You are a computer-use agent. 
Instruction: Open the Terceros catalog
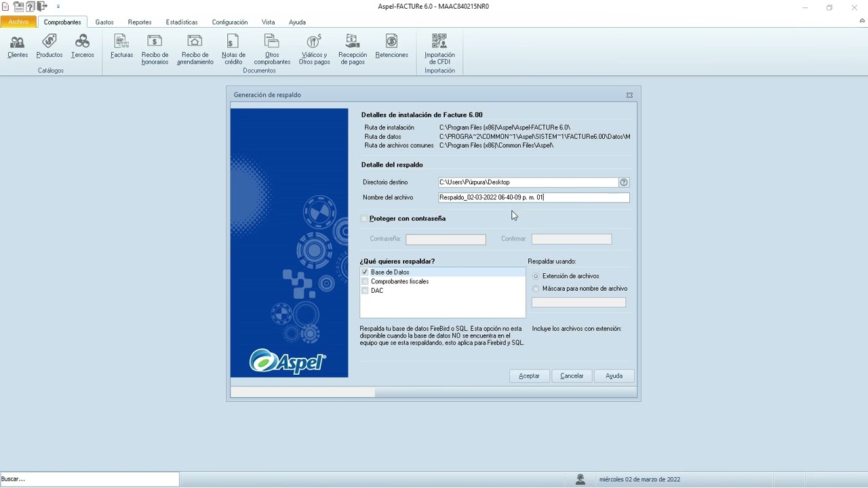pos(83,47)
